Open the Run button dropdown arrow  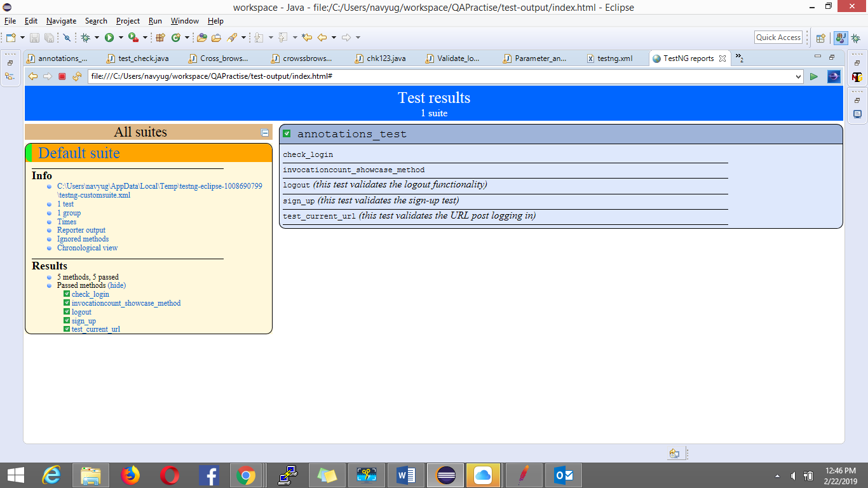pyautogui.click(x=121, y=37)
